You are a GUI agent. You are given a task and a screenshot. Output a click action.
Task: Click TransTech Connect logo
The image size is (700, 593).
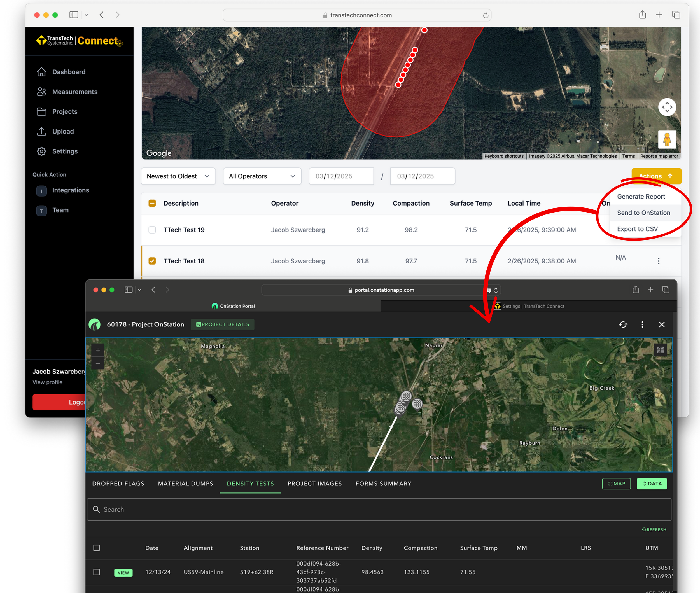(x=79, y=41)
